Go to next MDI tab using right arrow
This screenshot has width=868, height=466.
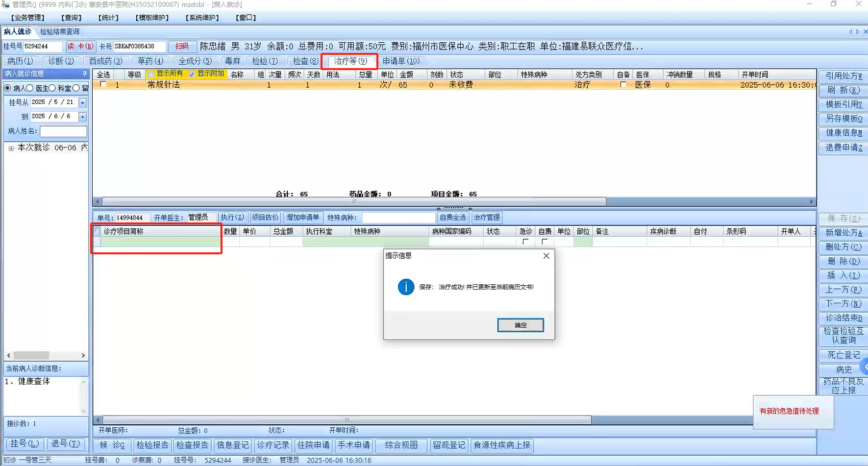858,32
